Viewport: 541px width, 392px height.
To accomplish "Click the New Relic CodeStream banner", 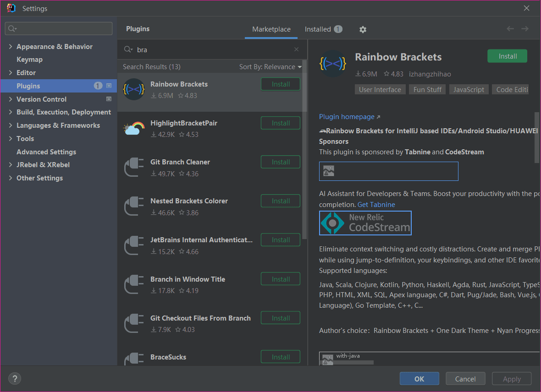I will coord(365,223).
